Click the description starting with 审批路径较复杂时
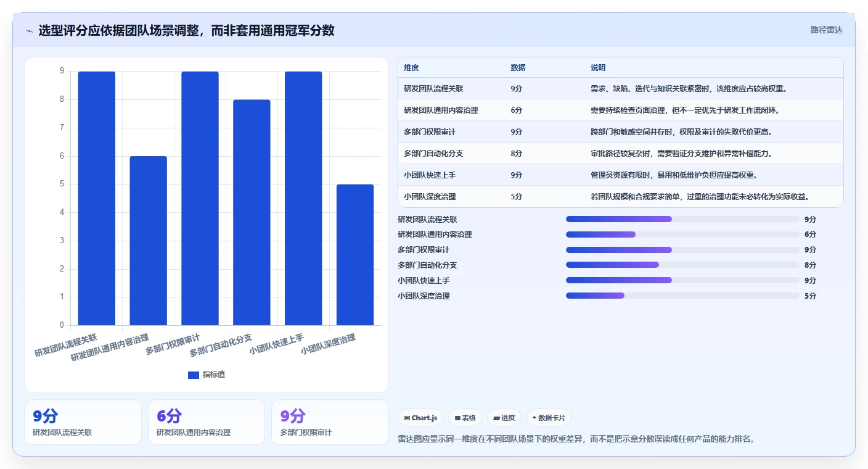Screen dimensions: 868x469 coord(681,154)
